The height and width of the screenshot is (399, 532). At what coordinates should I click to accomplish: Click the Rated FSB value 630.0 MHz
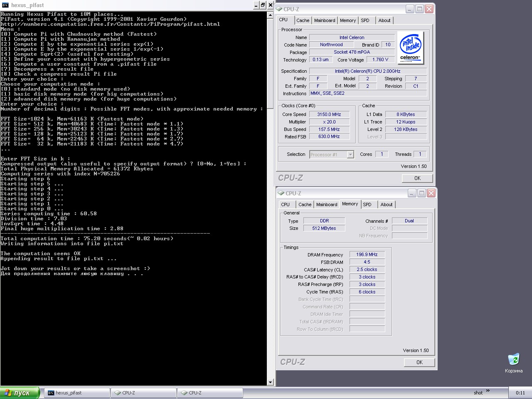tap(329, 136)
